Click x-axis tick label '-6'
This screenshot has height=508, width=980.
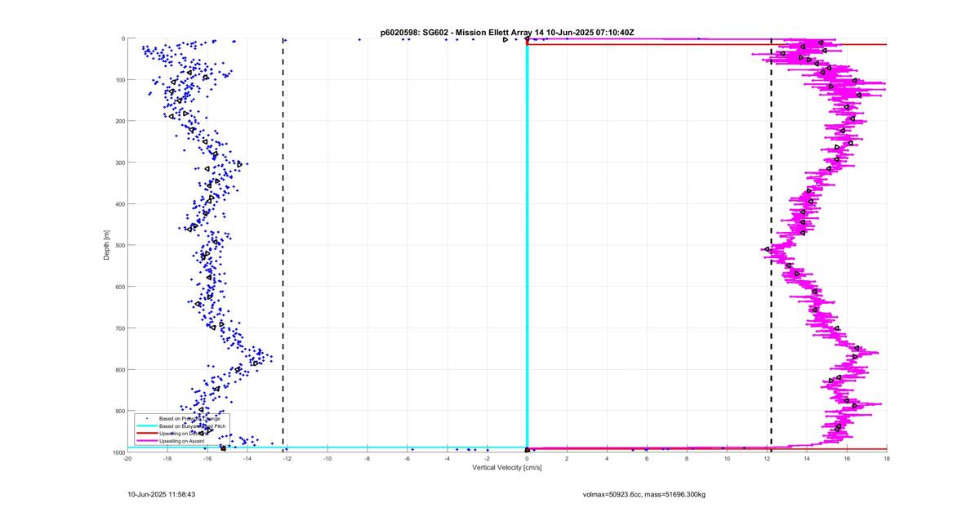408,459
